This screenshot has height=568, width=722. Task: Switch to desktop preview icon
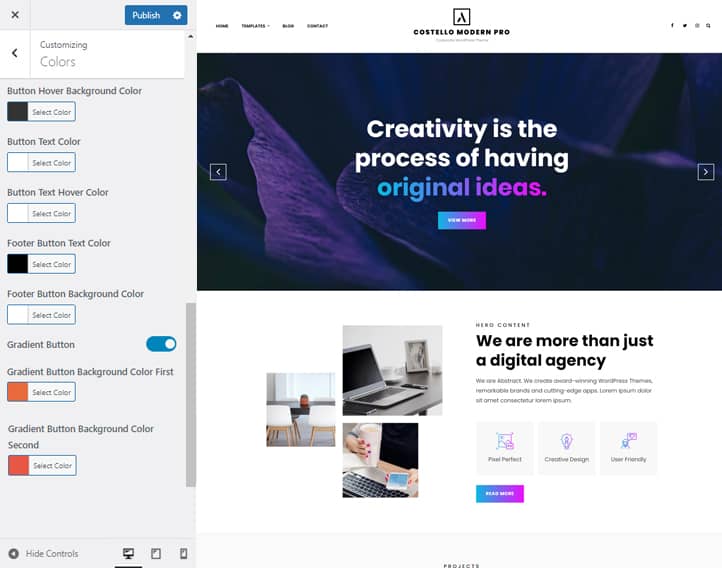128,553
